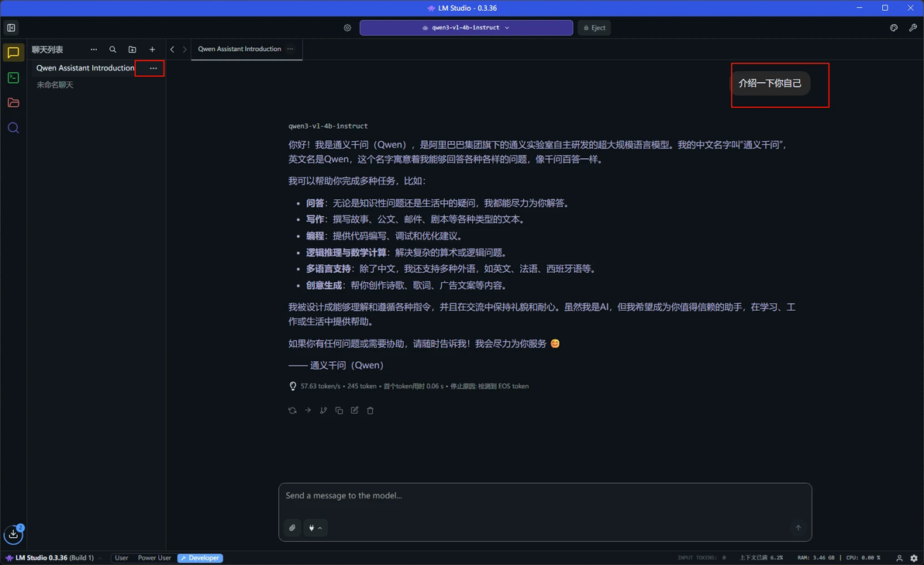Screen dimensions: 924x565
Task: Open the tab's three-dot menu
Action: pyautogui.click(x=290, y=49)
